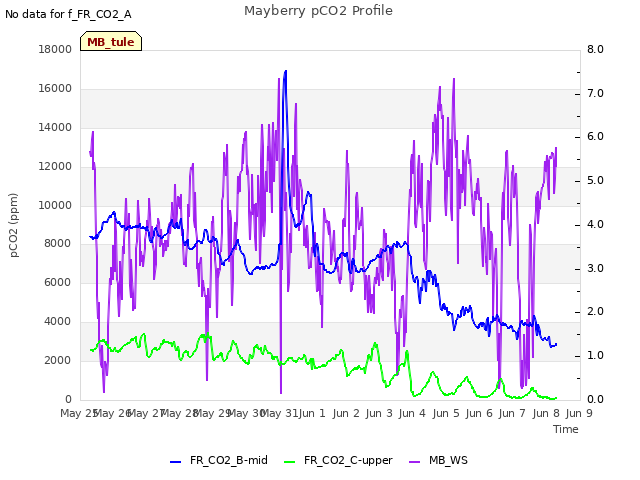640x480 pixels.
Task: Click the 6000 left axis tick
Action: 58,282
